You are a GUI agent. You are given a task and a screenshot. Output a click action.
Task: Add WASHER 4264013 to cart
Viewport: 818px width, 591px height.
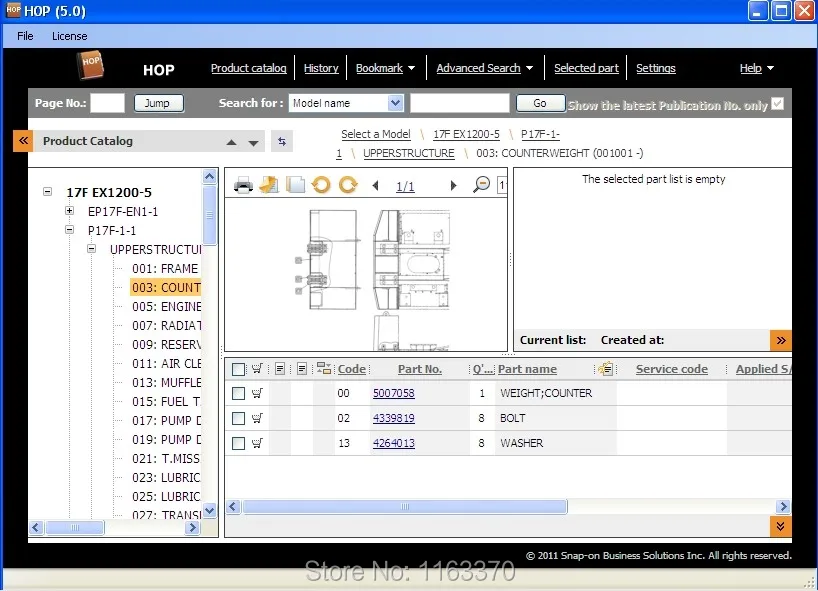[x=257, y=443]
